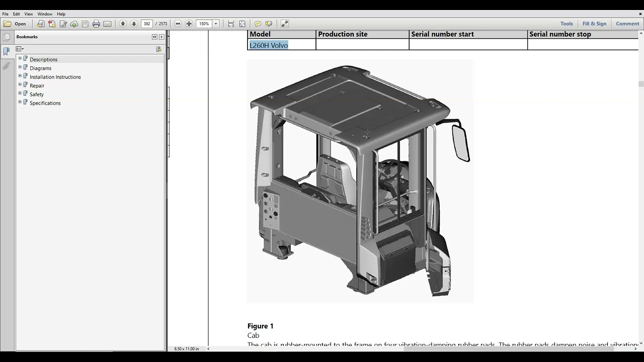The width and height of the screenshot is (644, 362).
Task: Click the page number field showing 392
Action: click(147, 24)
